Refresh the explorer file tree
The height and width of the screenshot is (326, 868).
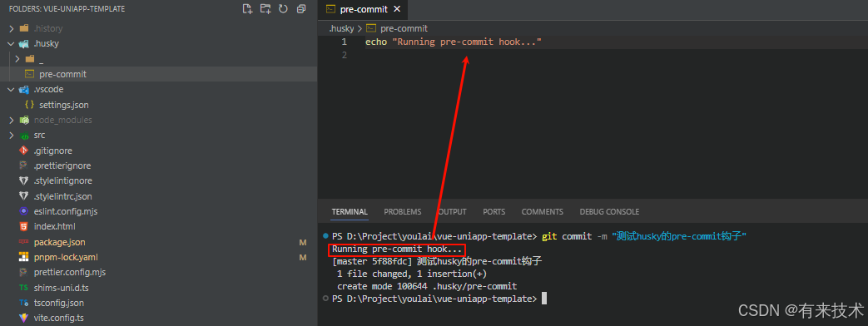284,9
